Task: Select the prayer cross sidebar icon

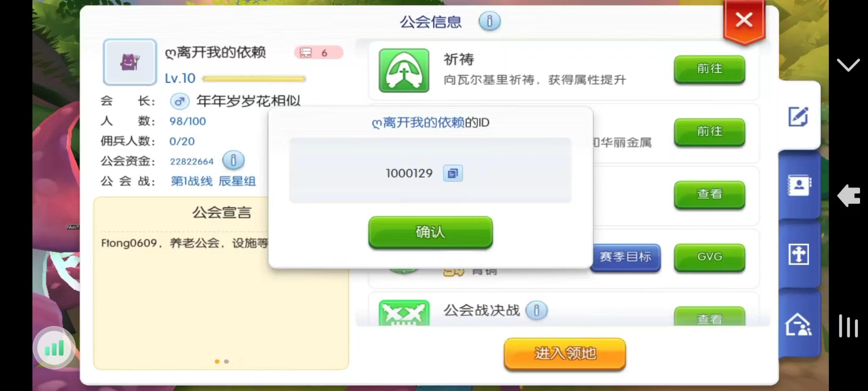Action: (798, 254)
